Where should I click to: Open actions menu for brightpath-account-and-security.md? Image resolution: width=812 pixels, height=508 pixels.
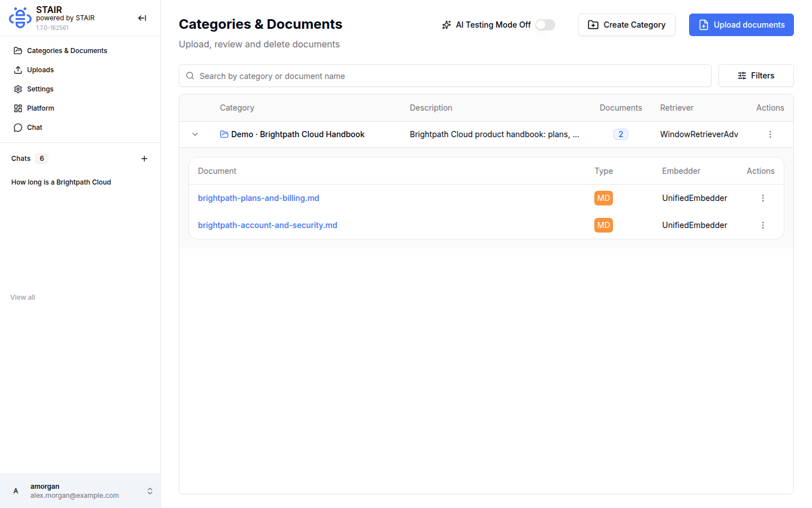pyautogui.click(x=763, y=225)
